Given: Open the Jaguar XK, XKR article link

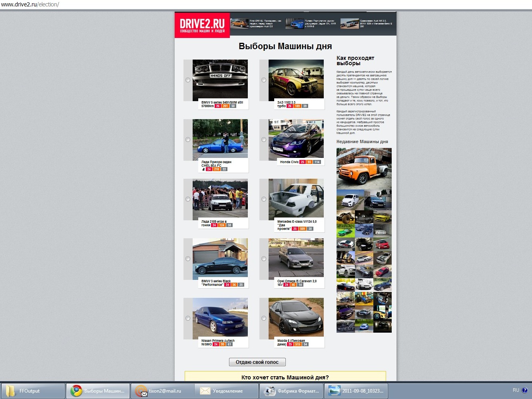Looking at the screenshot, I should coord(321,24).
